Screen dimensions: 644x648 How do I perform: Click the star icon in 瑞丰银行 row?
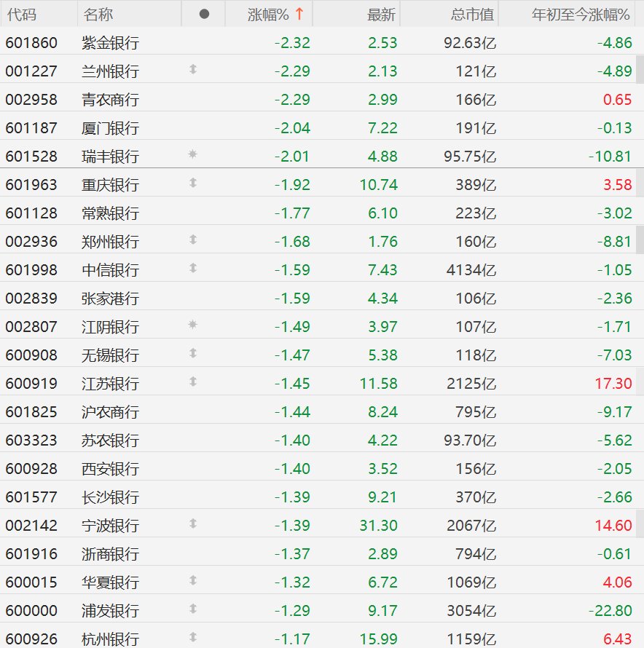[193, 154]
